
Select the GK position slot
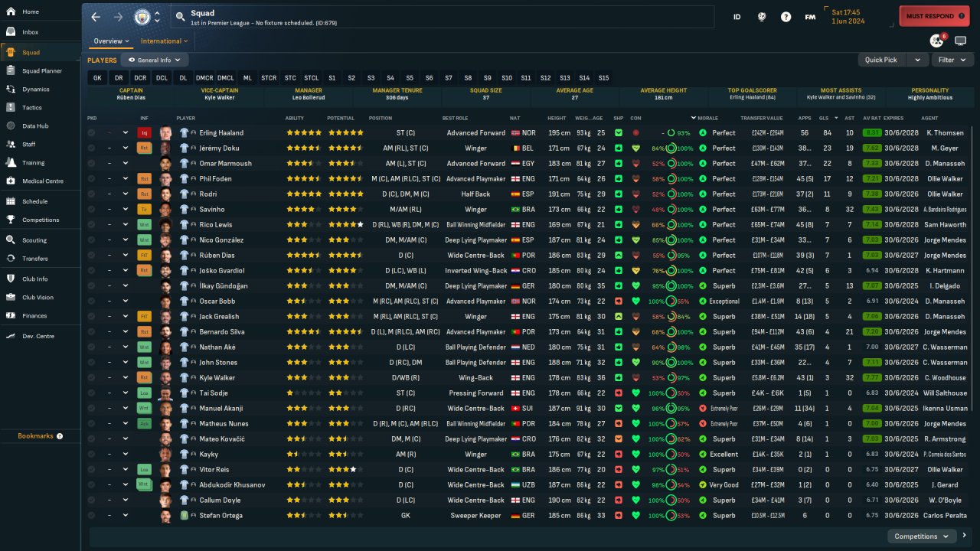[97, 77]
